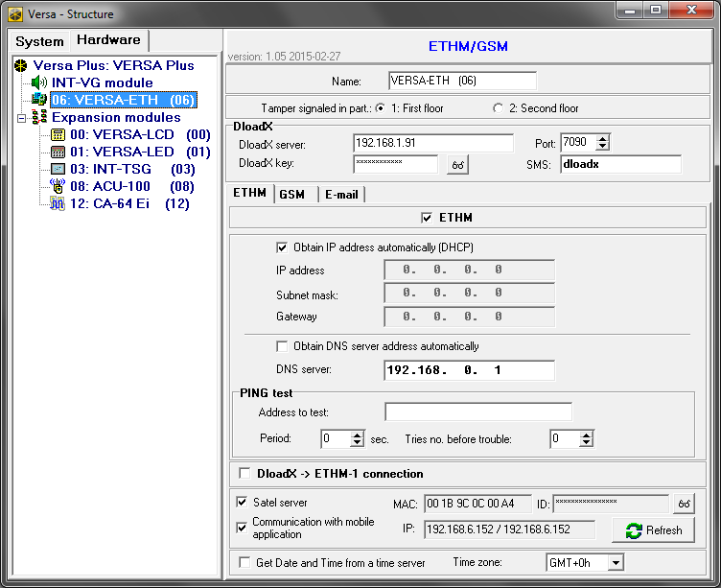
Task: Collapse the Expansion modules tree node
Action: tap(22, 118)
